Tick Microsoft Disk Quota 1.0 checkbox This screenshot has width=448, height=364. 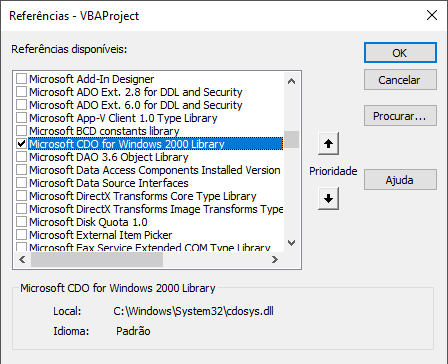pos(22,222)
